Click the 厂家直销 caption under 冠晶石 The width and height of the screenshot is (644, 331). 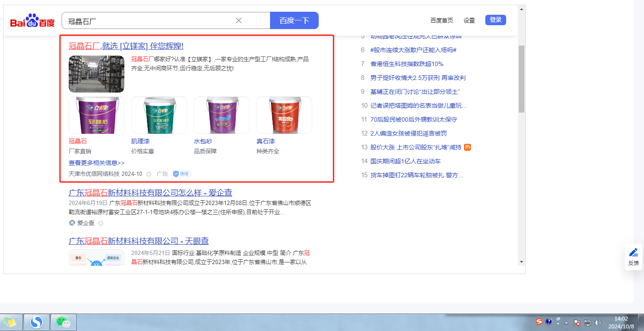80,151
